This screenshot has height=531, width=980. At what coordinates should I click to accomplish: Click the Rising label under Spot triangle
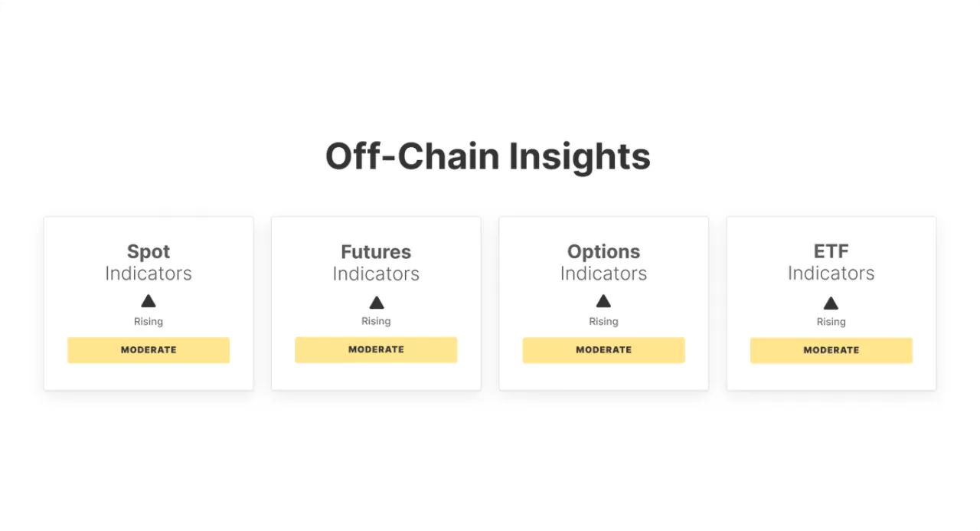tap(149, 321)
